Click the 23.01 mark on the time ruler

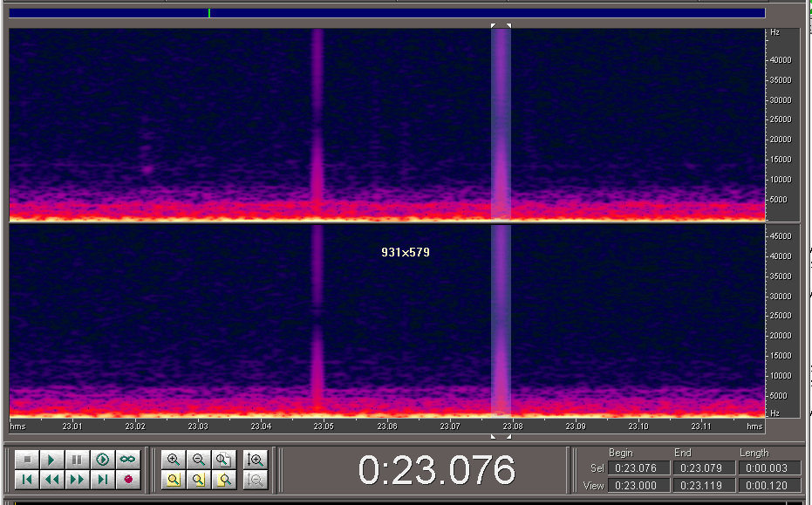[x=72, y=426]
